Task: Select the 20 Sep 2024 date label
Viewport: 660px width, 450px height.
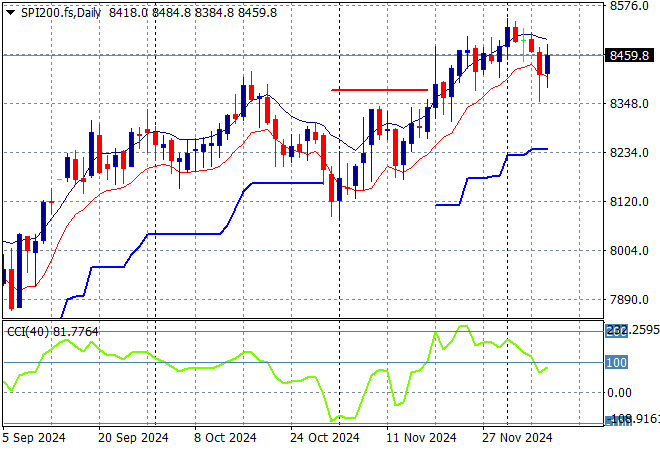Action: coord(133,438)
